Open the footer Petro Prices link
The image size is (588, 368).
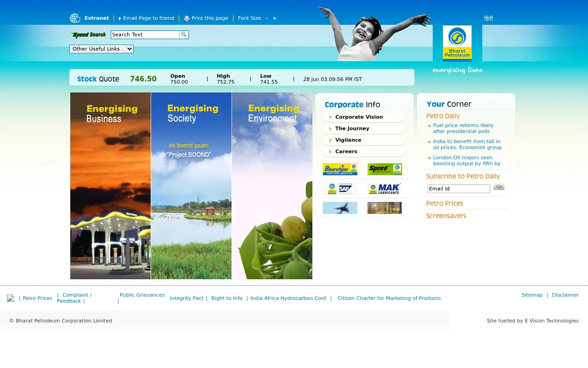[37, 298]
